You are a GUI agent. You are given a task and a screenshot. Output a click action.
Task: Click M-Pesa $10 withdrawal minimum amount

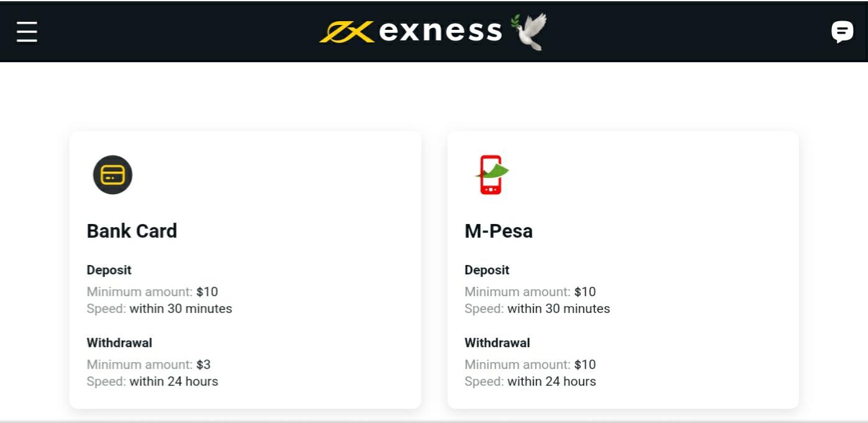[585, 365]
